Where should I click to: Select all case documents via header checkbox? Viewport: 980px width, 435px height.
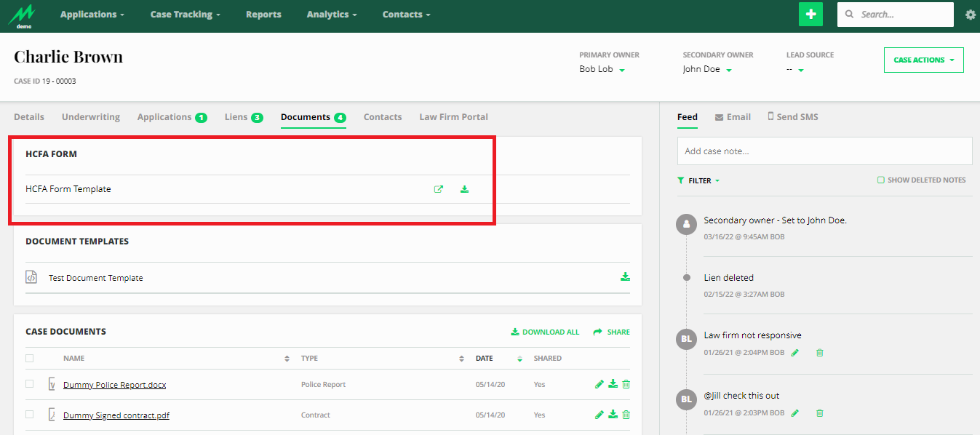(x=30, y=358)
